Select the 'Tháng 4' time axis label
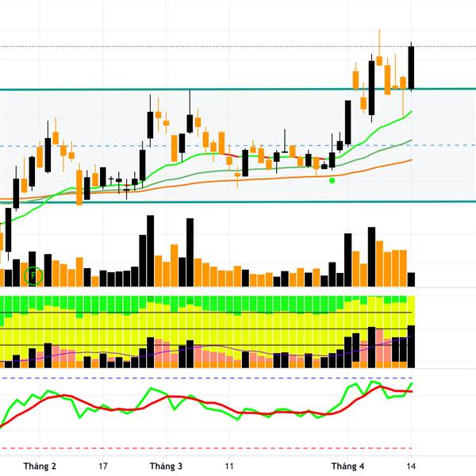Viewport: 476px width, 476px height. pos(347,466)
